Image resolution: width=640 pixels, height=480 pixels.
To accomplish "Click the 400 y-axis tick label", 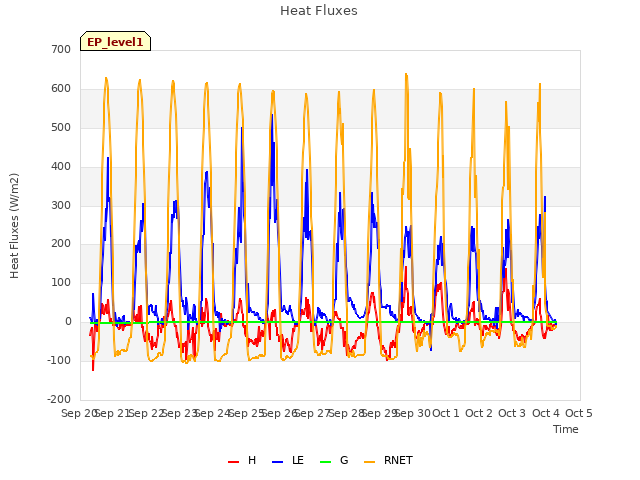I will [61, 167].
